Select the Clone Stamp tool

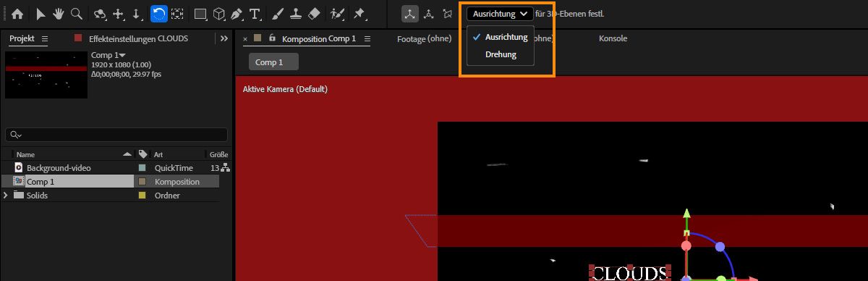pos(296,14)
